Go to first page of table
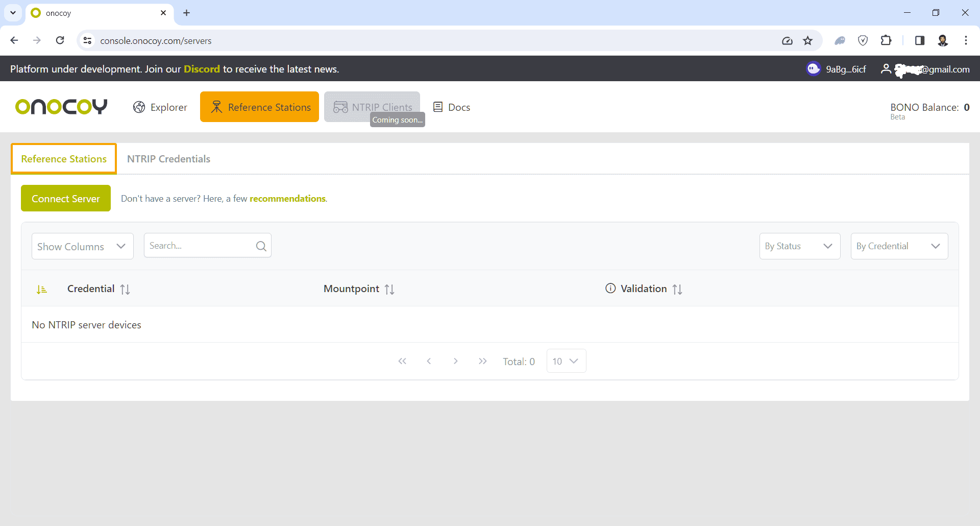This screenshot has width=980, height=526. pos(402,361)
